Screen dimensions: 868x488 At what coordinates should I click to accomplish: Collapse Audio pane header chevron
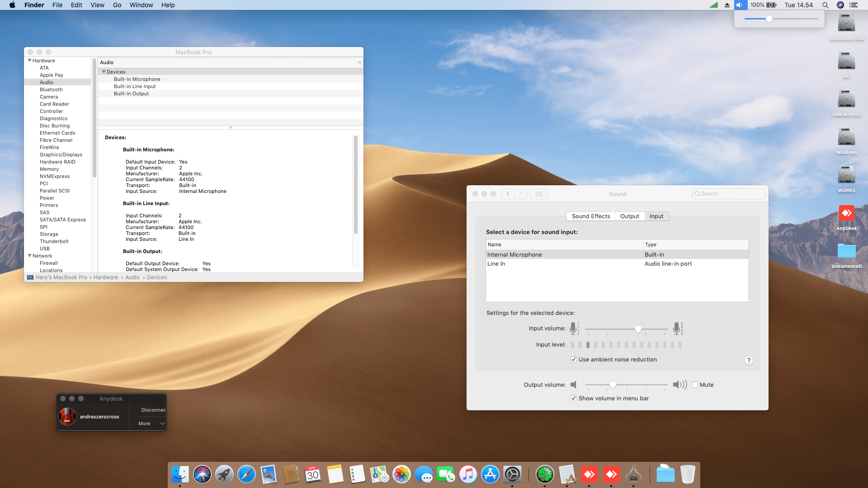click(359, 62)
